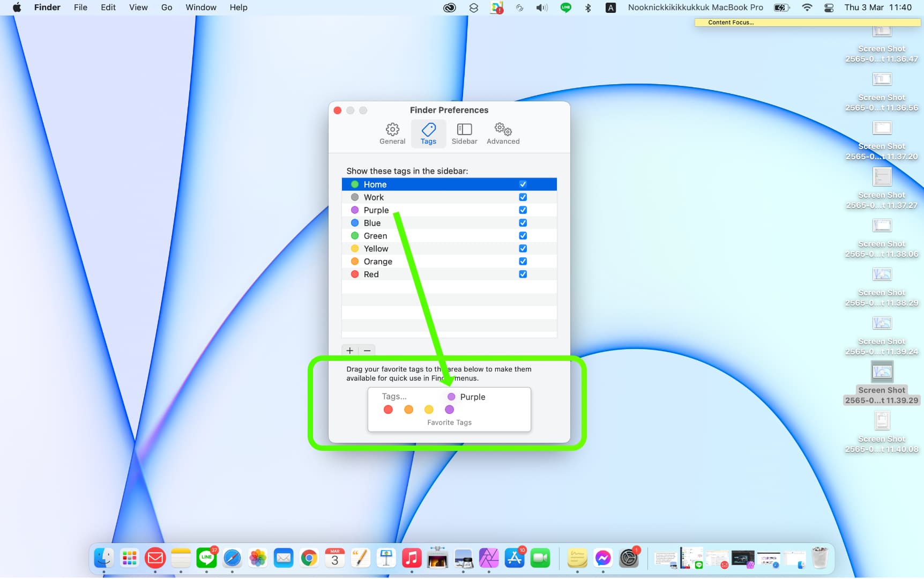Uncheck the Work tag checkbox
The width and height of the screenshot is (924, 579).
(523, 197)
